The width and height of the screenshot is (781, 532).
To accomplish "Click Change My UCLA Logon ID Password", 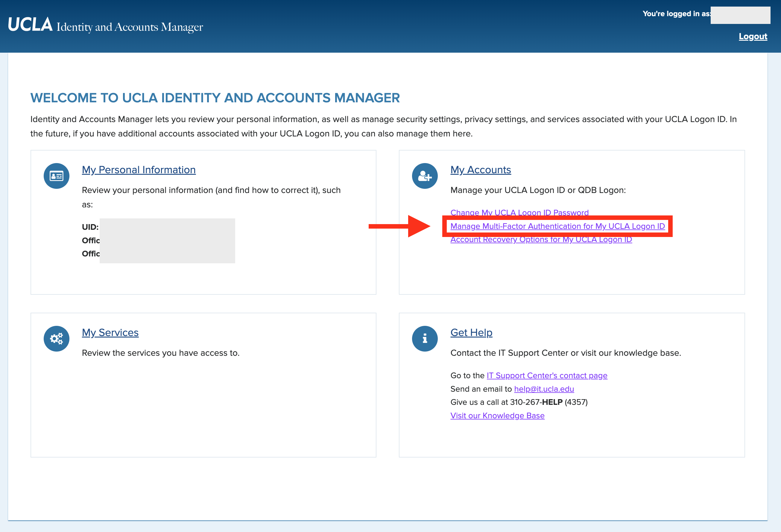I will [519, 212].
